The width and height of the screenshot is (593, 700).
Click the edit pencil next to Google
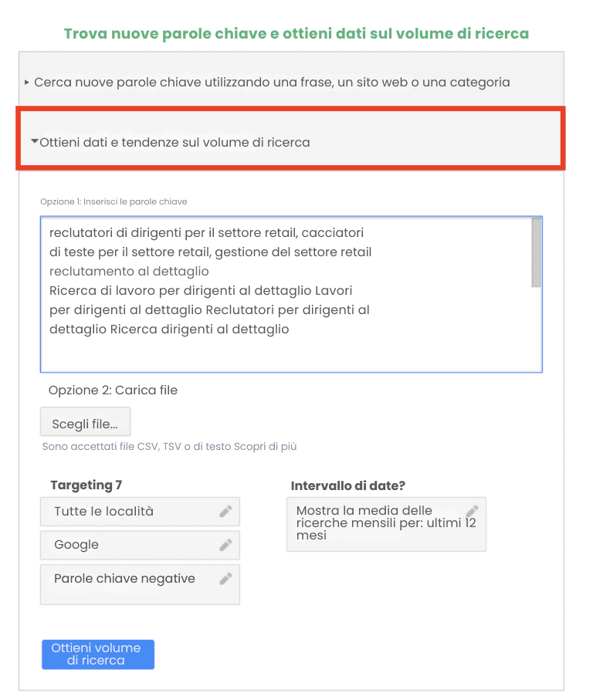click(x=226, y=545)
